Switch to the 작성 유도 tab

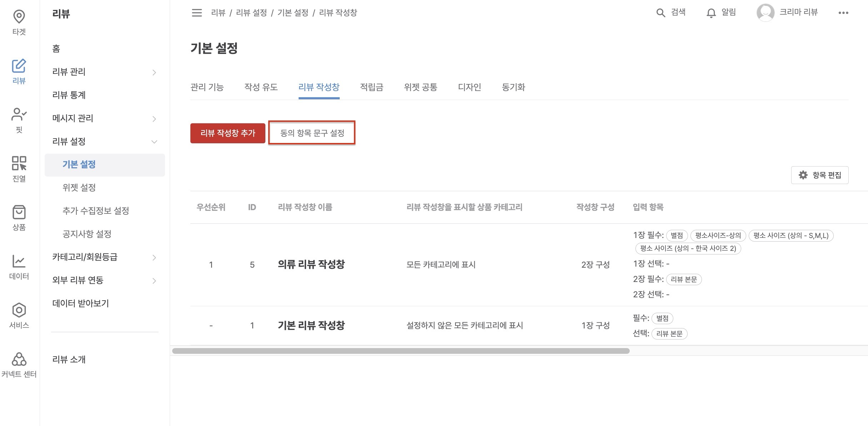(x=261, y=87)
